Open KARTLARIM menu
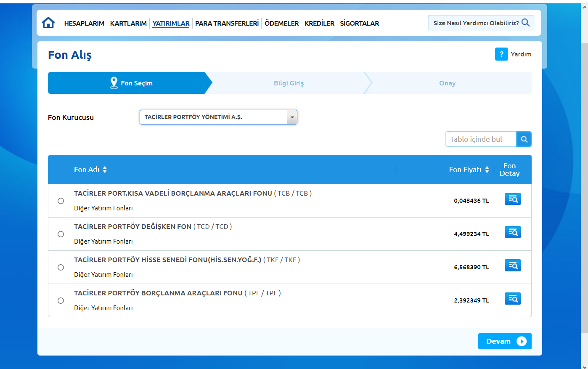Viewport: 588px width, 369px height. 128,24
